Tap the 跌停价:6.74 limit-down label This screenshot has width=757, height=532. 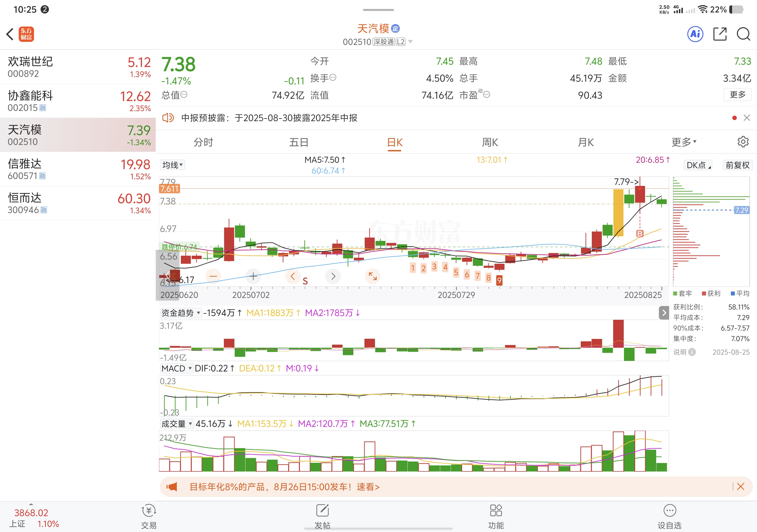179,247
